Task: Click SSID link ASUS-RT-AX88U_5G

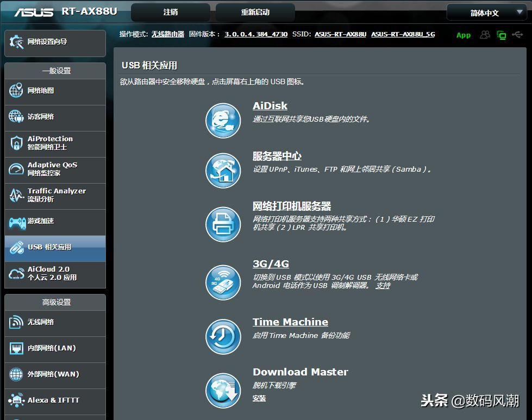Action: tap(403, 34)
